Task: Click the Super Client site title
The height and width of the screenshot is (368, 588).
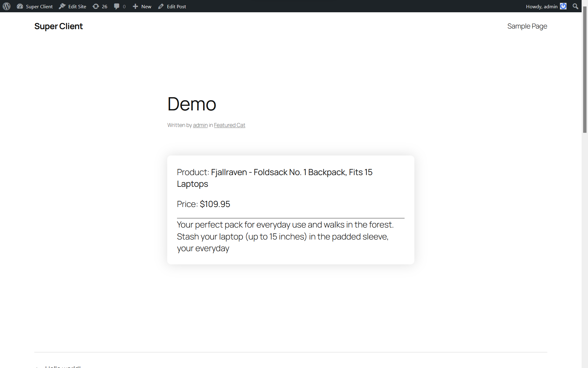Action: tap(58, 26)
